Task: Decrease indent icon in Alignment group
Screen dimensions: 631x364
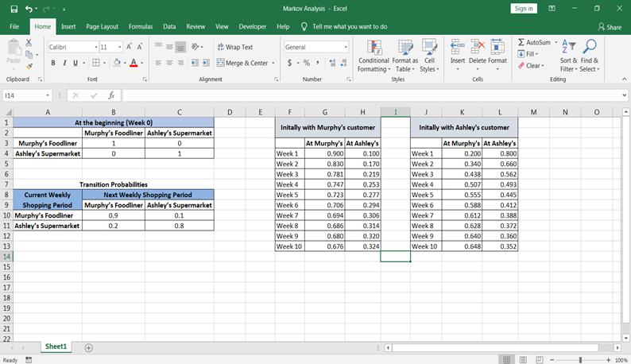Action: point(195,63)
